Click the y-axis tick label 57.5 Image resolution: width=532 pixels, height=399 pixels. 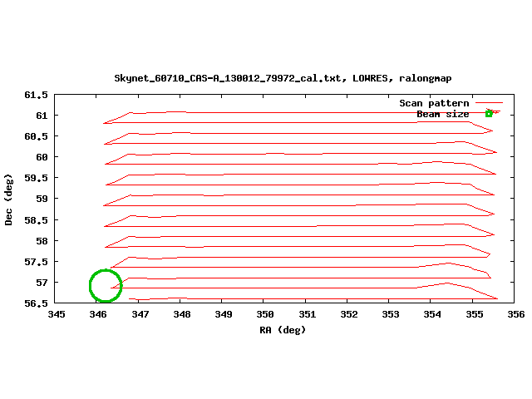[36, 262]
